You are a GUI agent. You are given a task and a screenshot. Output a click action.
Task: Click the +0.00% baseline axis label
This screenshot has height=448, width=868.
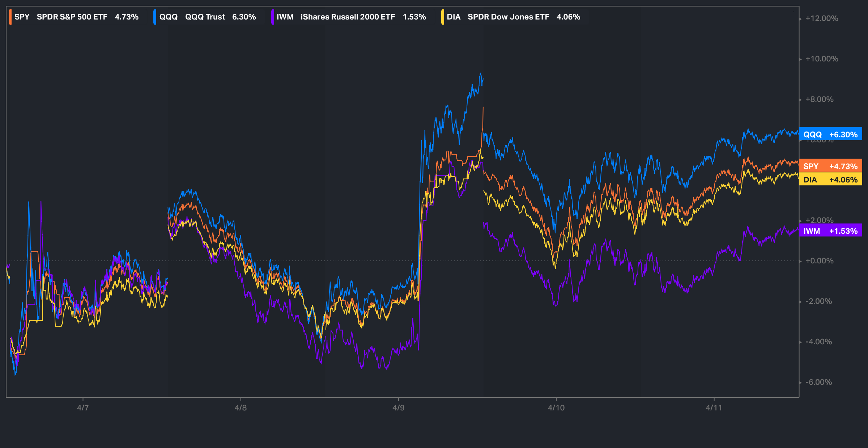pyautogui.click(x=819, y=261)
